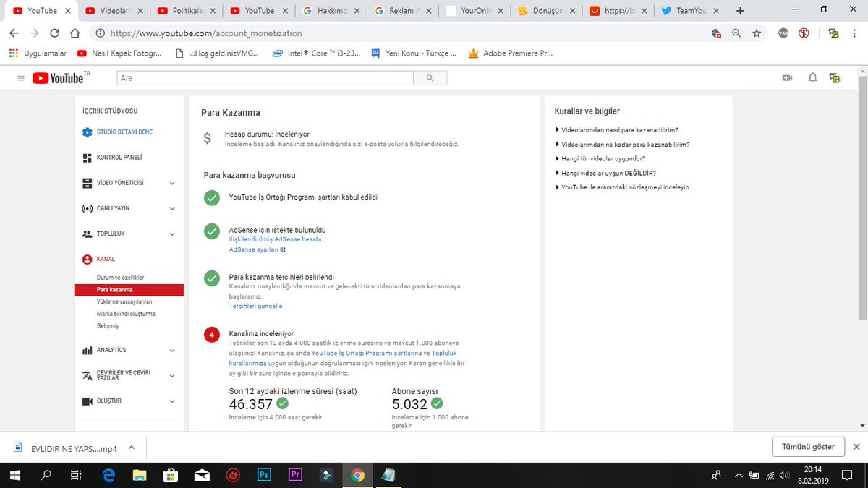The width and height of the screenshot is (868, 488).
Task: Open the Chrome taskbar icon
Action: [x=357, y=475]
